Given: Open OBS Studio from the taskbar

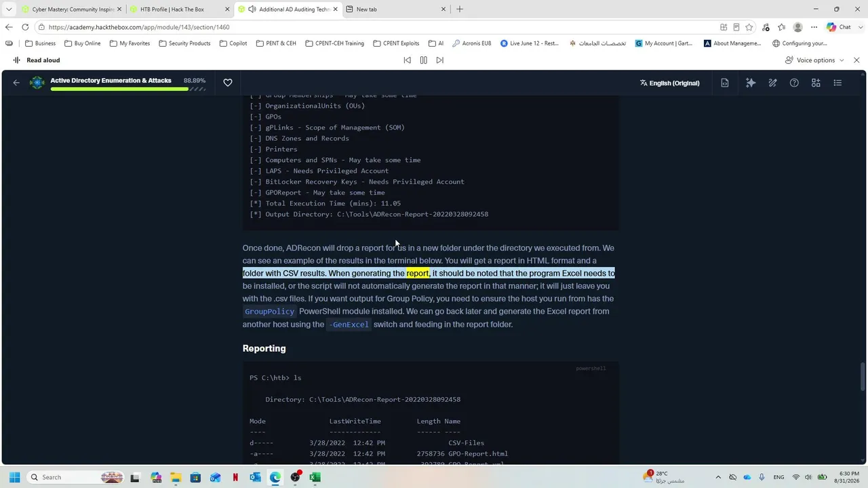Looking at the screenshot, I should tap(295, 477).
